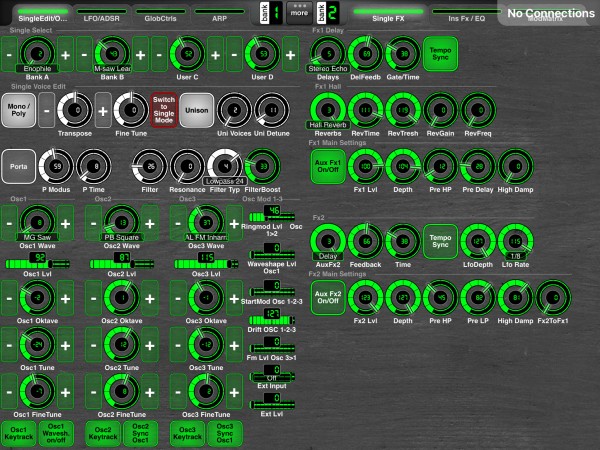Screen dimensions: 600x450
Task: Click the Filter cutoff knob
Action: click(150, 166)
